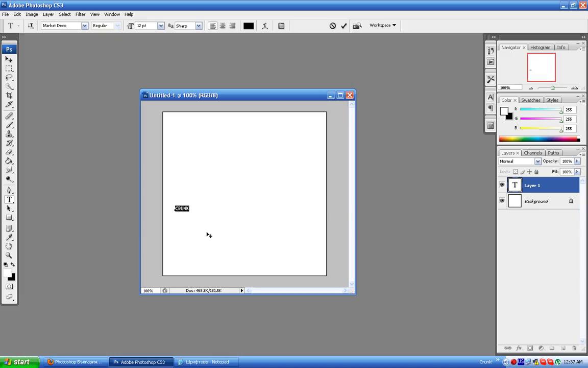Commit the text edit with checkmark
The width and height of the screenshot is (588, 368).
tap(344, 26)
